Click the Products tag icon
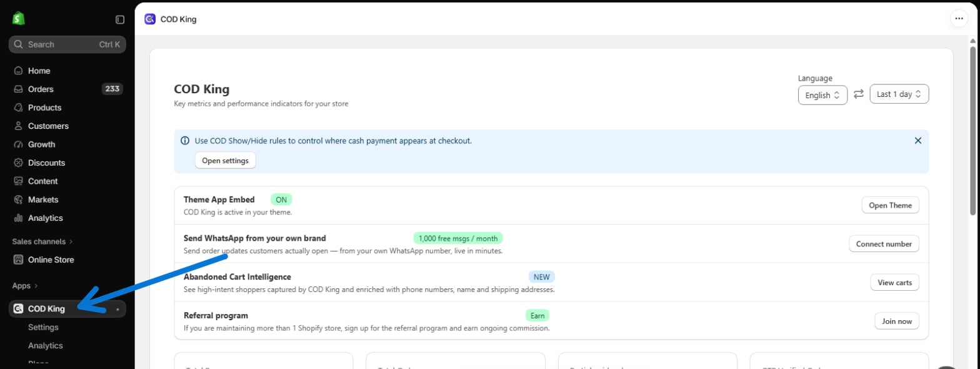 (x=18, y=108)
